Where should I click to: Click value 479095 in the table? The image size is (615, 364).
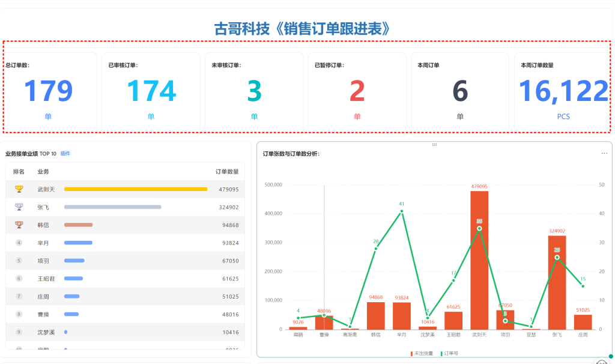click(x=229, y=189)
